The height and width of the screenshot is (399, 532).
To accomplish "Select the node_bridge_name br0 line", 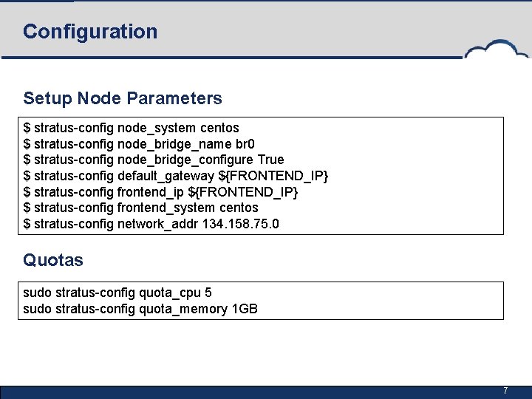I will click(139, 143).
